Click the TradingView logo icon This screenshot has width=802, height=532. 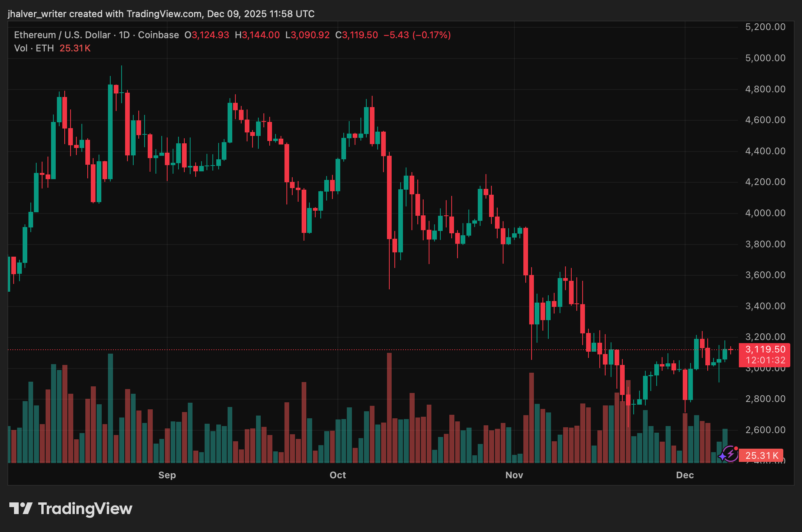pyautogui.click(x=21, y=509)
